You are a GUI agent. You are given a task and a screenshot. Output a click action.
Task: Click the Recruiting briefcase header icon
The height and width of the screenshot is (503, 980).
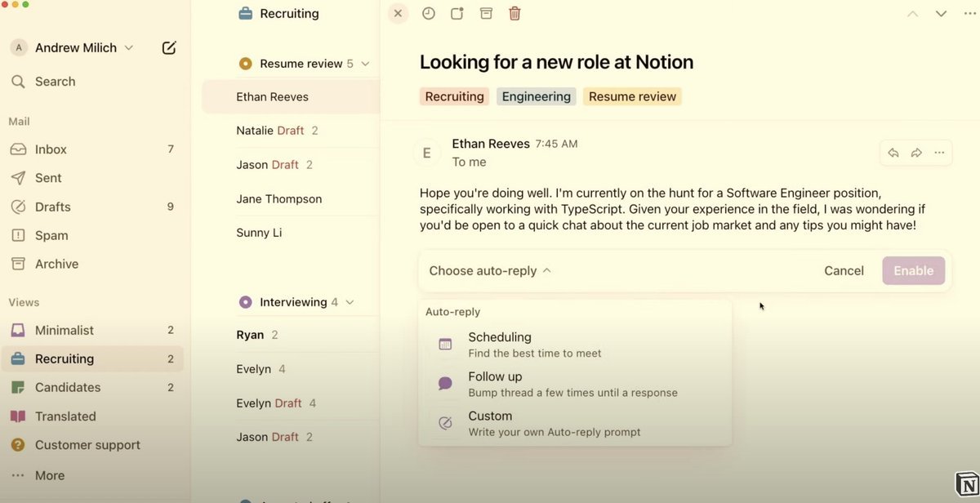pyautogui.click(x=245, y=13)
